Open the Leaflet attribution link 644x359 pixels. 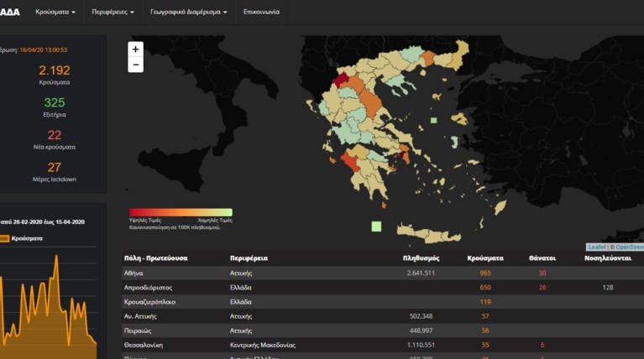click(x=597, y=247)
